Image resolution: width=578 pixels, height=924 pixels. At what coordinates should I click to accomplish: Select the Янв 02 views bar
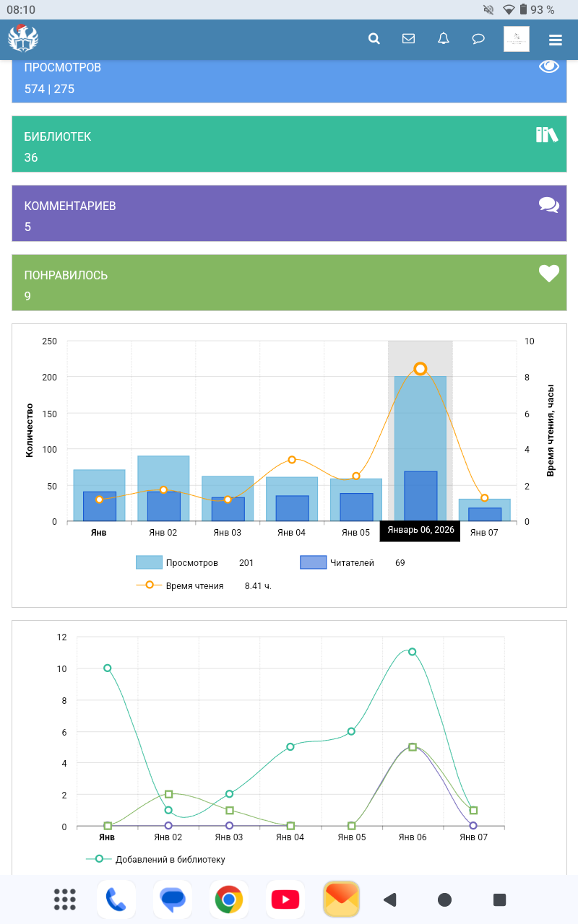(163, 471)
